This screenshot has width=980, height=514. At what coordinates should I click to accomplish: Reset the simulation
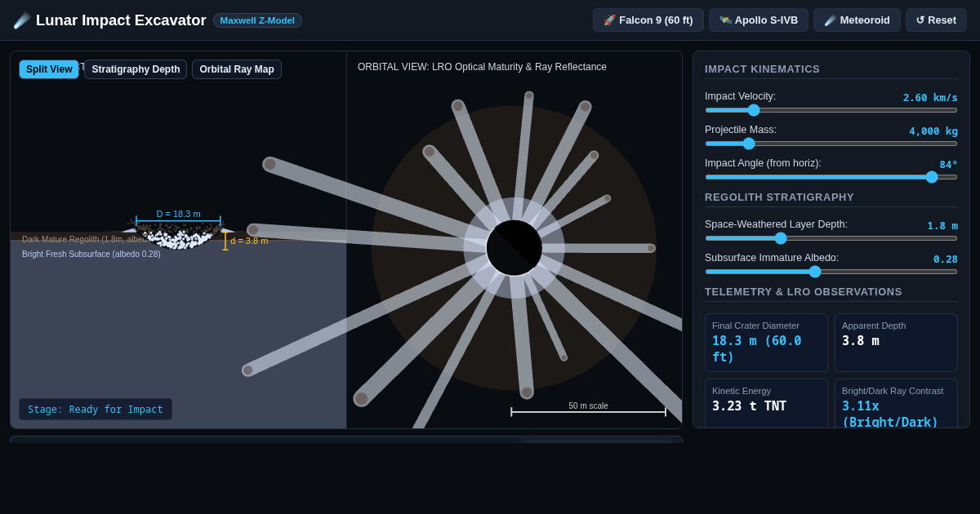tap(936, 20)
